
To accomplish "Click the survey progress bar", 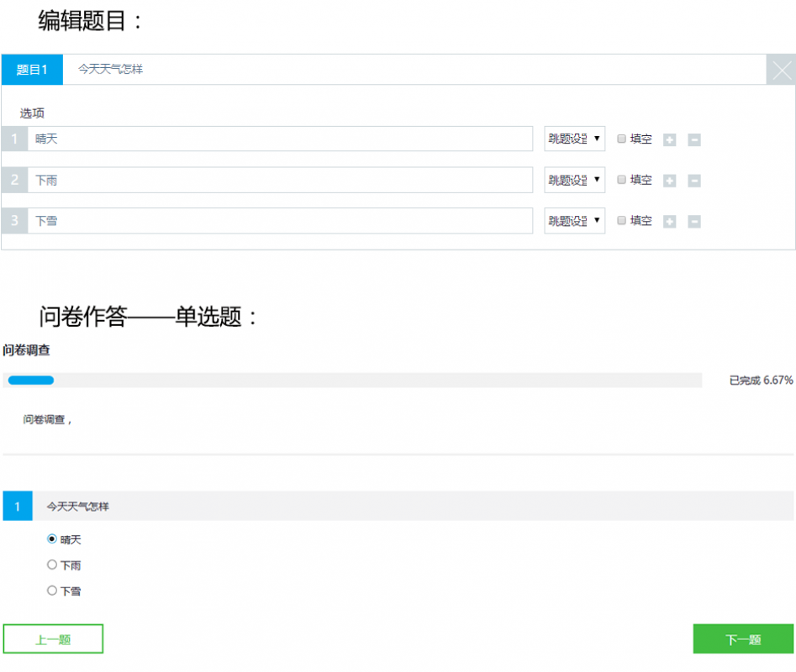I will click(352, 381).
